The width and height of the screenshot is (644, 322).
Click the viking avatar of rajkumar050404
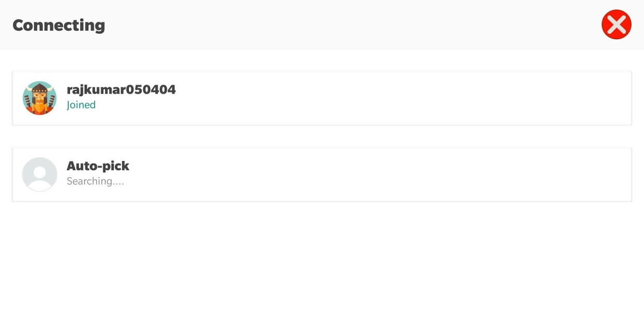[39, 98]
